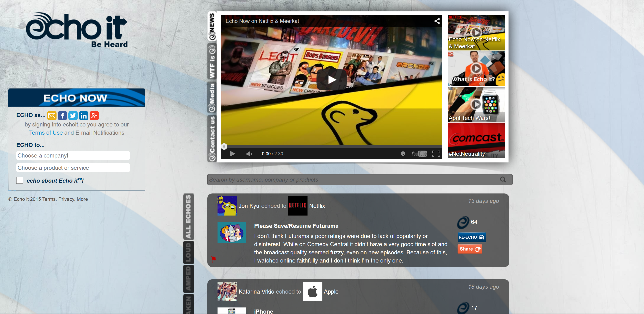This screenshot has width=644, height=314.
Task: Sign in with the Twitter icon
Action: coord(73,116)
